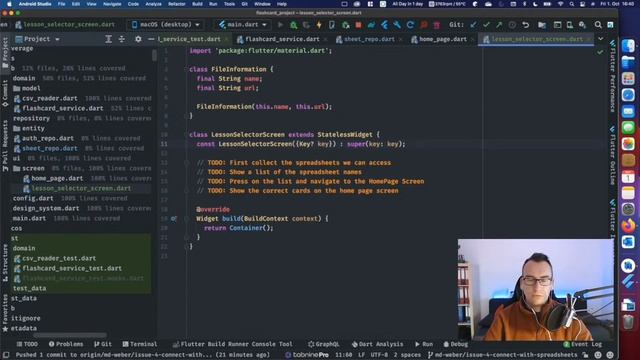The width and height of the screenshot is (640, 360).
Task: Select lesson_selector_screen.dart editor tab
Action: coord(536,39)
